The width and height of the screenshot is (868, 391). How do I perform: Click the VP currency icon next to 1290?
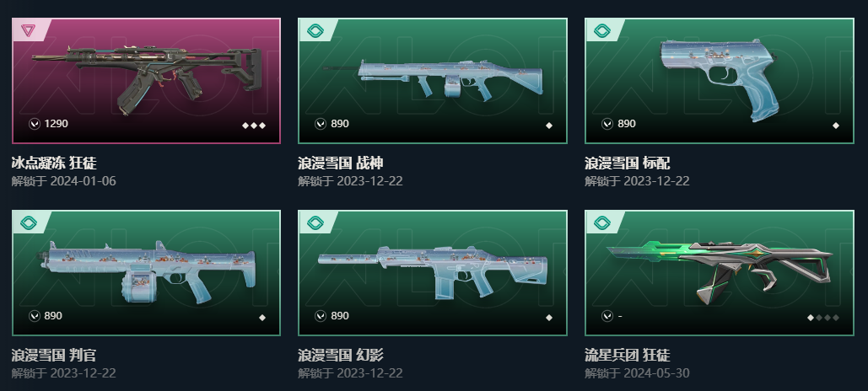point(35,124)
